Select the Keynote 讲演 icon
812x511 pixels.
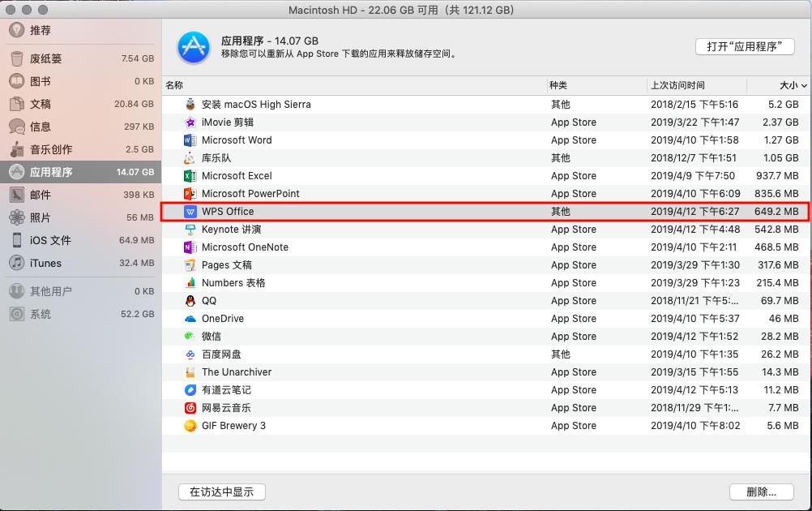pyautogui.click(x=188, y=230)
